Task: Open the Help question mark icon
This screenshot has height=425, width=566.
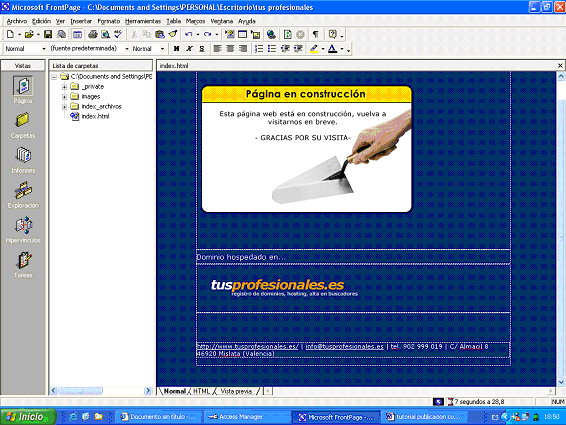Action: tap(332, 34)
